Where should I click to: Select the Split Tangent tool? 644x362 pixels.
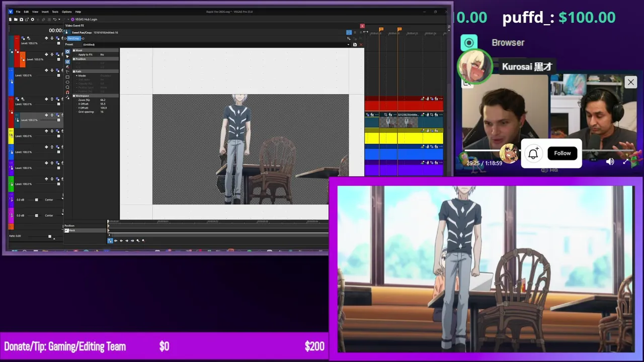click(x=67, y=72)
